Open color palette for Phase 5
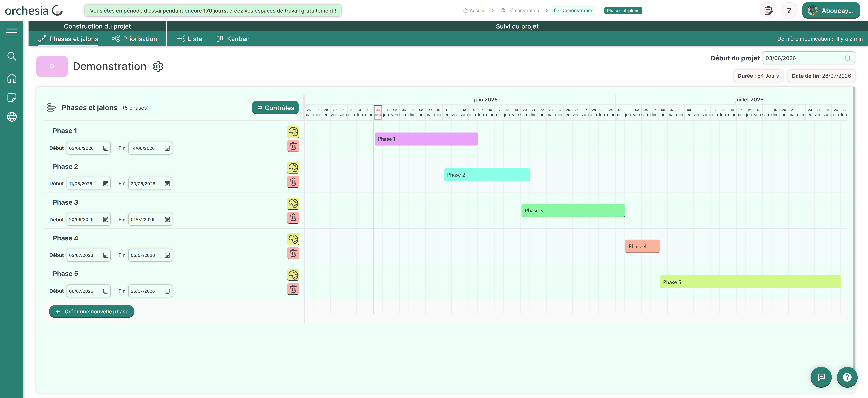Viewport: 868px width, 398px height. (293, 275)
